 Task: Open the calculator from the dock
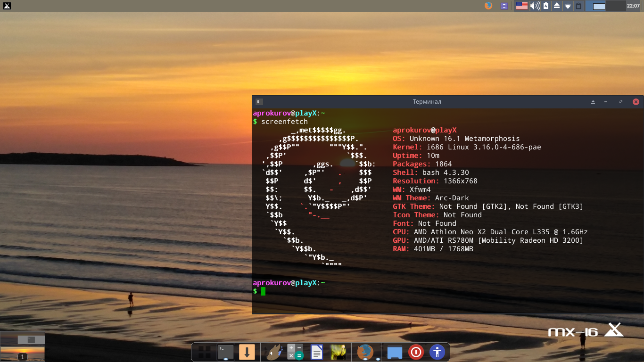click(296, 352)
